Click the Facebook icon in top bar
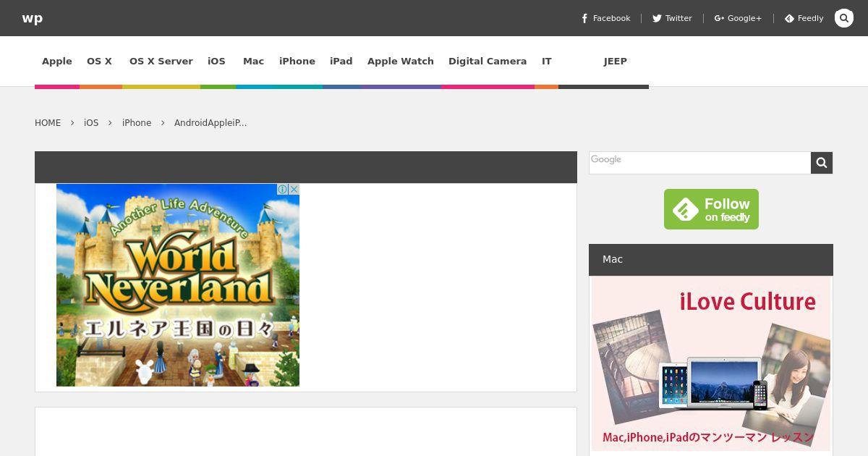Image resolution: width=868 pixels, height=456 pixels. (584, 18)
